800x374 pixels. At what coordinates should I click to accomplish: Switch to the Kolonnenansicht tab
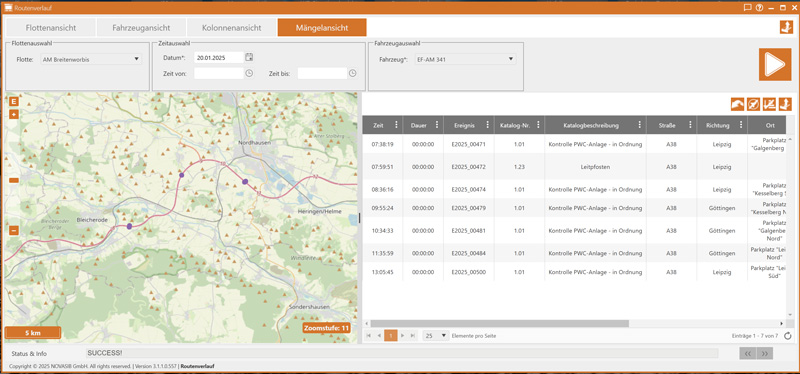click(232, 28)
